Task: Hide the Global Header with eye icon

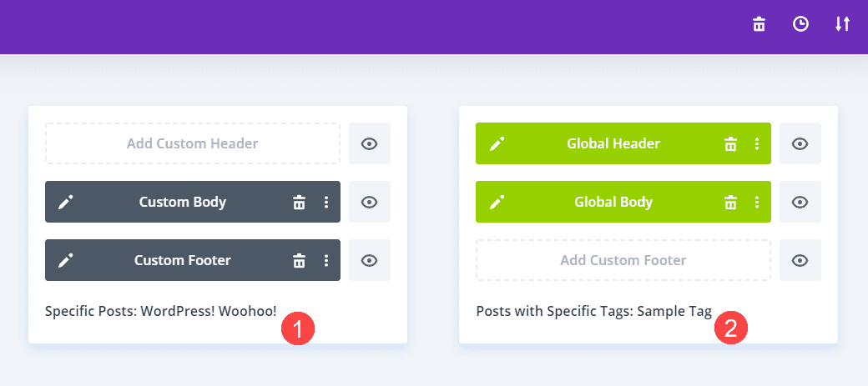Action: click(x=800, y=143)
